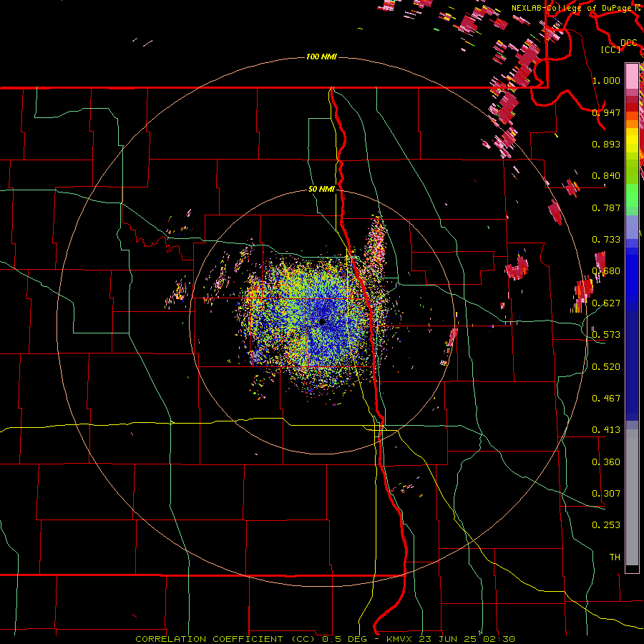Select the 0.840 legend value
Viewport: 644px width, 644px height.
(606, 176)
